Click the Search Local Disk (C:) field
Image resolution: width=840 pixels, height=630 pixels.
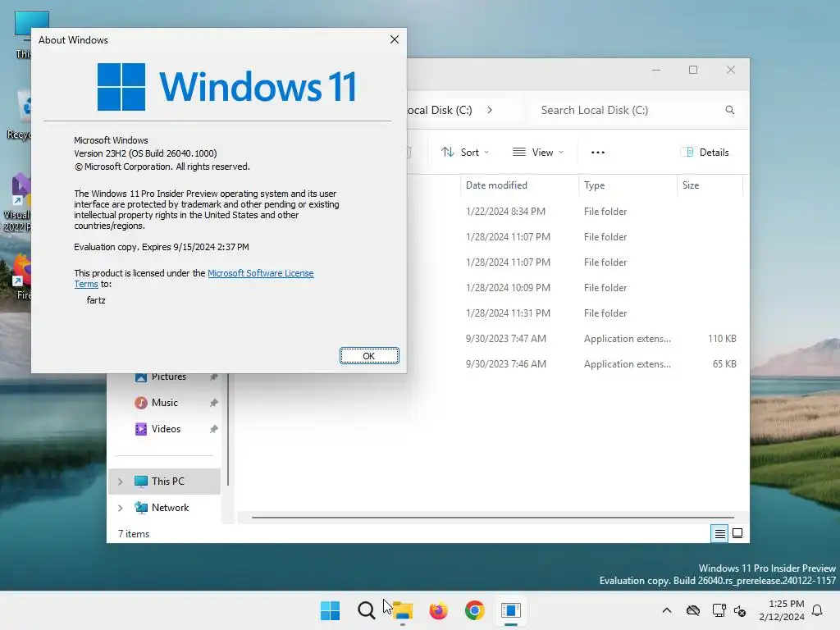637,110
